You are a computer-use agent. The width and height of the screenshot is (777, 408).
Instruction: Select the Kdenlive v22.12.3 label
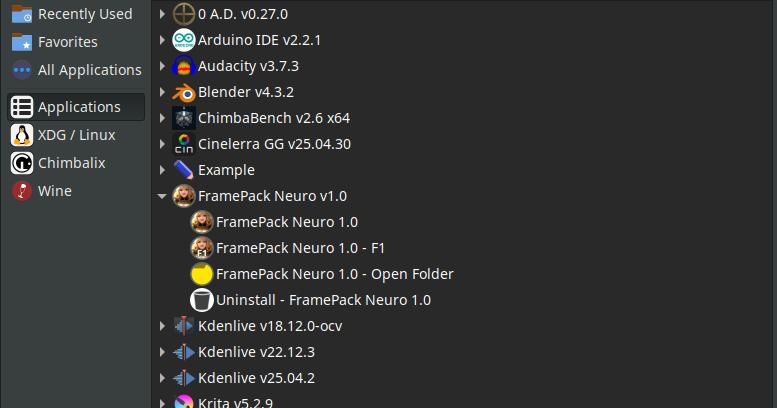pos(256,352)
